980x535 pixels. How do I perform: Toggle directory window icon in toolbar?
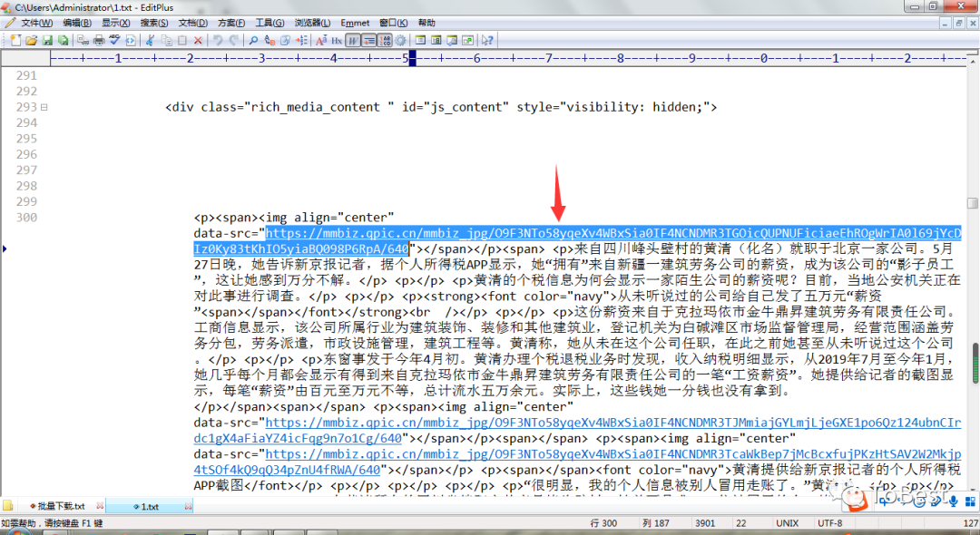click(x=421, y=41)
